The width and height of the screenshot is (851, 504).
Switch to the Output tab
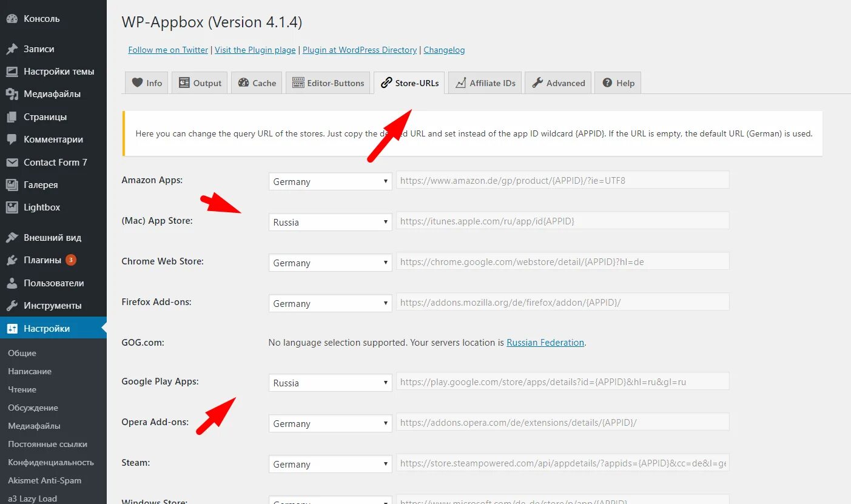pos(200,83)
